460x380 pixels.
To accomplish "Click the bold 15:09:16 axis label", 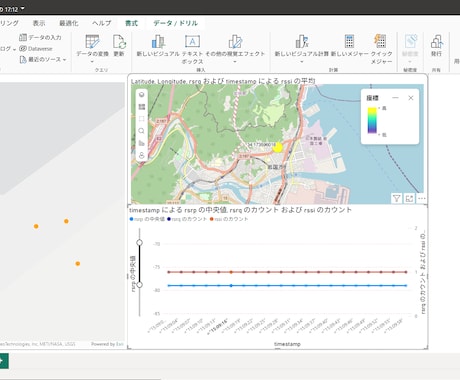I will (218, 326).
